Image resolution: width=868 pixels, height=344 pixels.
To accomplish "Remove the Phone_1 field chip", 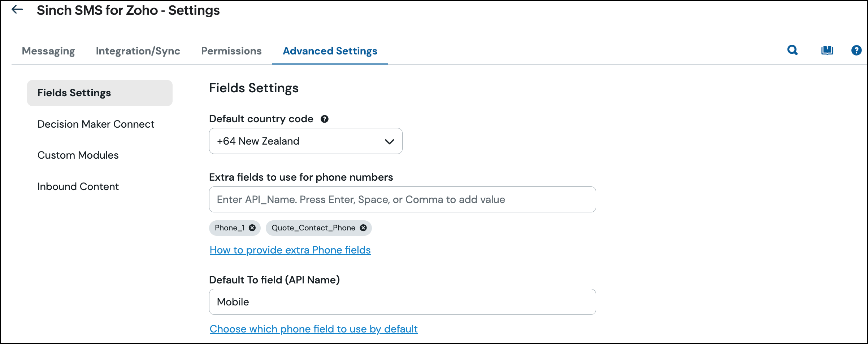I will [x=252, y=228].
